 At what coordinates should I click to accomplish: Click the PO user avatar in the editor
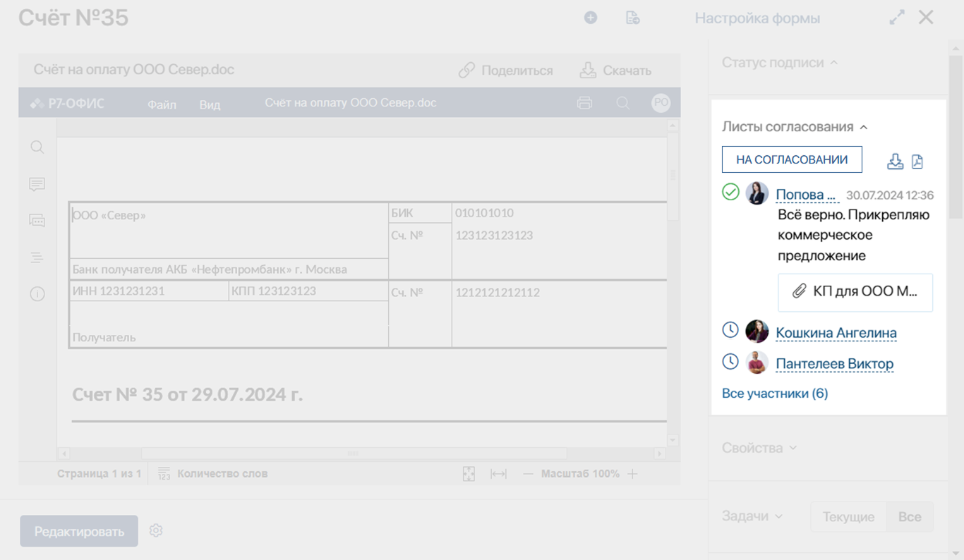pos(661,103)
